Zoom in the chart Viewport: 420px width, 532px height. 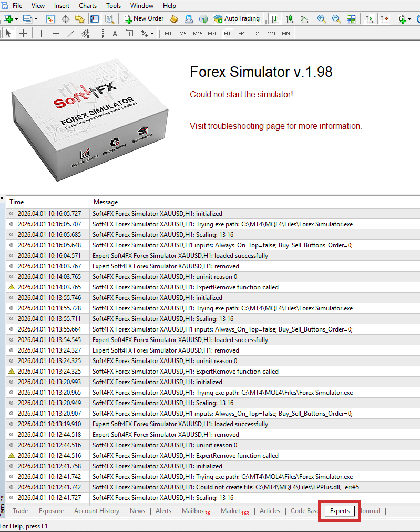[321, 19]
